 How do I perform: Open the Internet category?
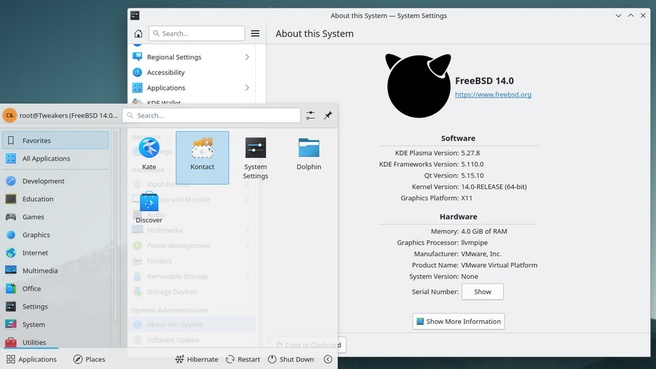tap(56, 253)
